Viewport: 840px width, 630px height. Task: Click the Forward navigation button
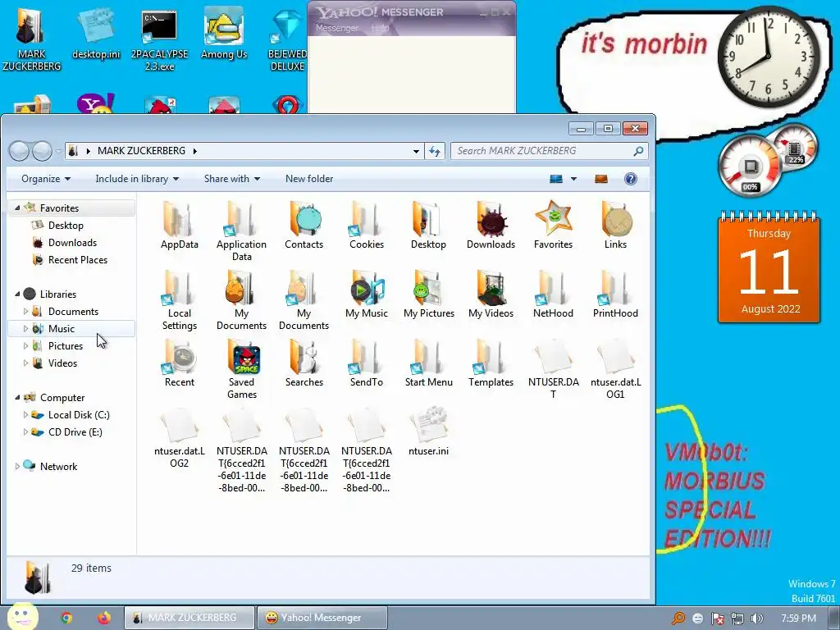pos(42,151)
